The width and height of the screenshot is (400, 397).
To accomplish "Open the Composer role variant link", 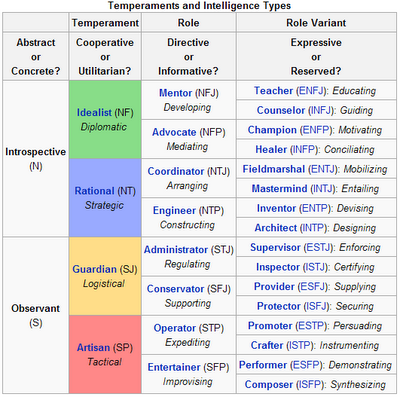I will 269,385.
